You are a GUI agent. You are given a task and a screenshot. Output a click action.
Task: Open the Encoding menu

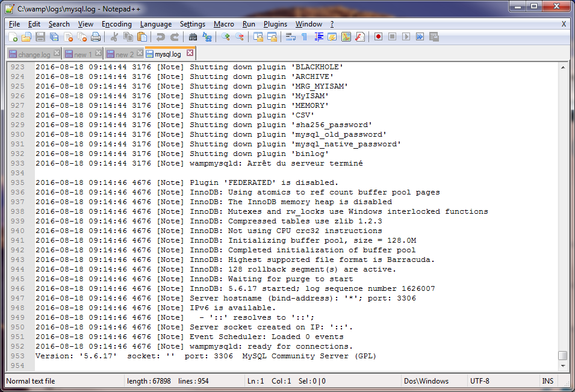pos(116,24)
